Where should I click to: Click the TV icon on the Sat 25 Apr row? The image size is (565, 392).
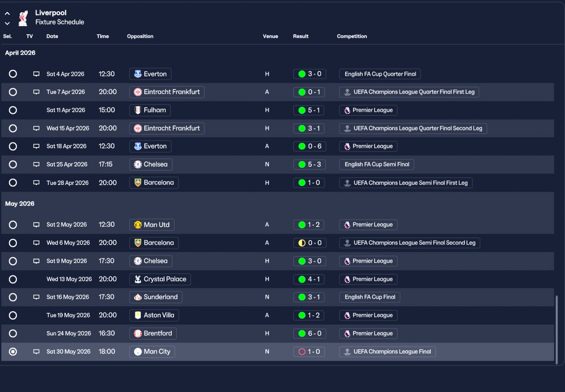click(36, 165)
